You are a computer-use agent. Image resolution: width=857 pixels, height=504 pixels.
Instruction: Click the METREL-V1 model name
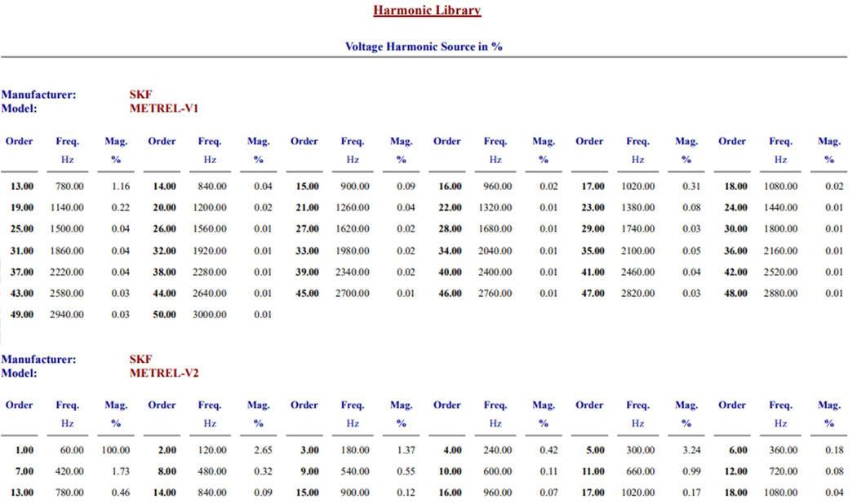click(x=164, y=108)
